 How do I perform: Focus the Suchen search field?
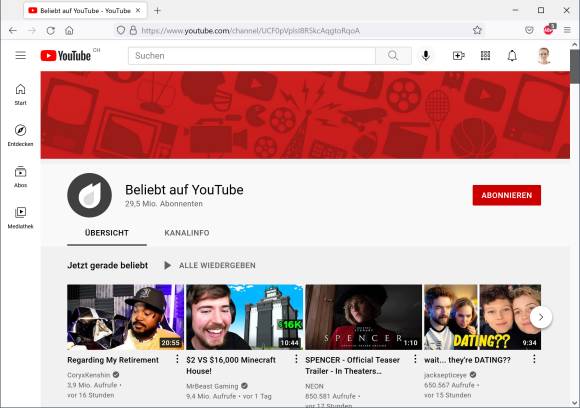(252, 55)
